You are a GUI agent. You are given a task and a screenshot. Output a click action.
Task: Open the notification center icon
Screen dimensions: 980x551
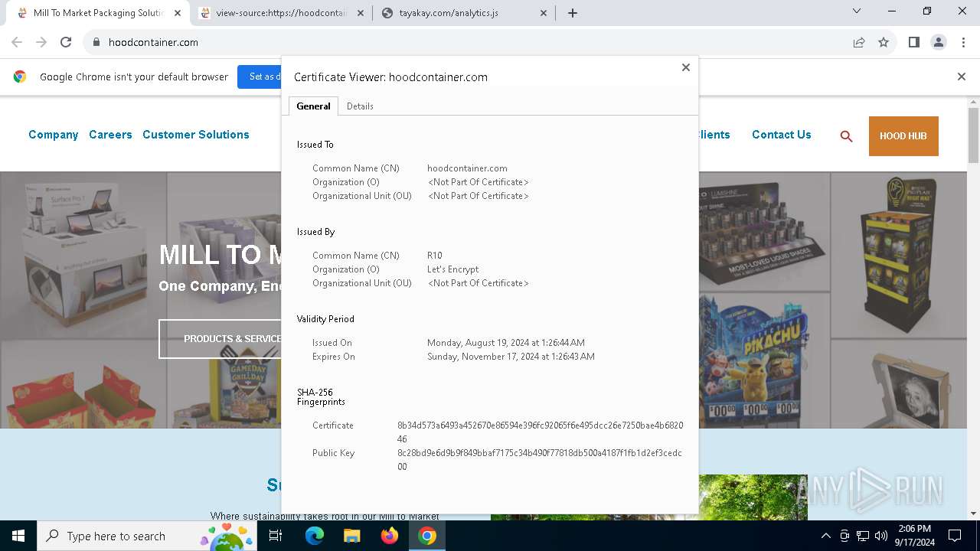coord(955,536)
